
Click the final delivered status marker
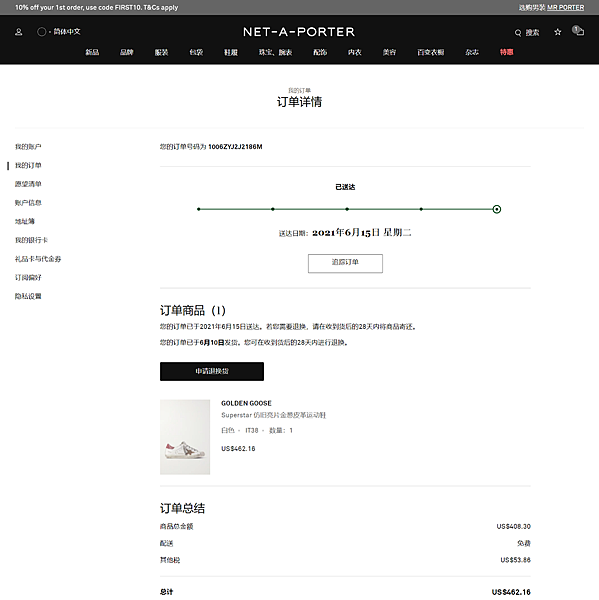(496, 209)
